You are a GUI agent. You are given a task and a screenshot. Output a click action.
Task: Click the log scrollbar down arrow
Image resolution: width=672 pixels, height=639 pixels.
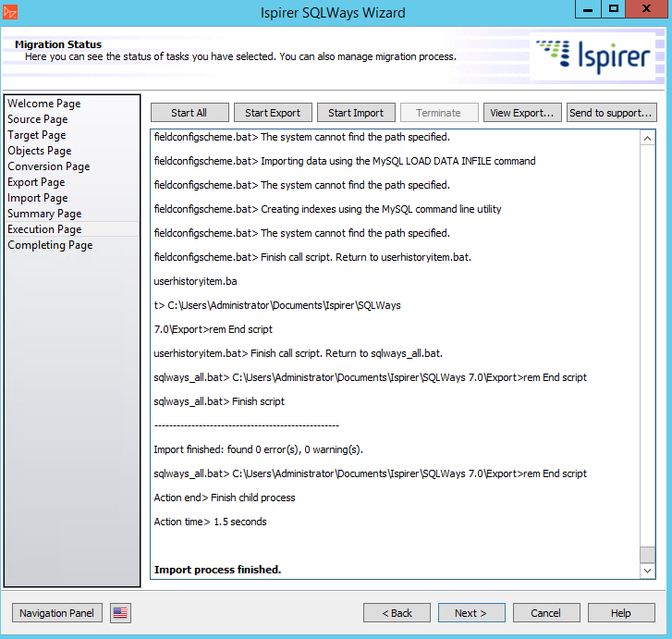tap(647, 571)
